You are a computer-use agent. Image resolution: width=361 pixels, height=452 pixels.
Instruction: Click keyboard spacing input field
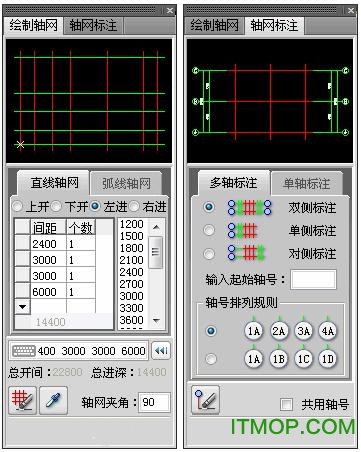coord(79,351)
